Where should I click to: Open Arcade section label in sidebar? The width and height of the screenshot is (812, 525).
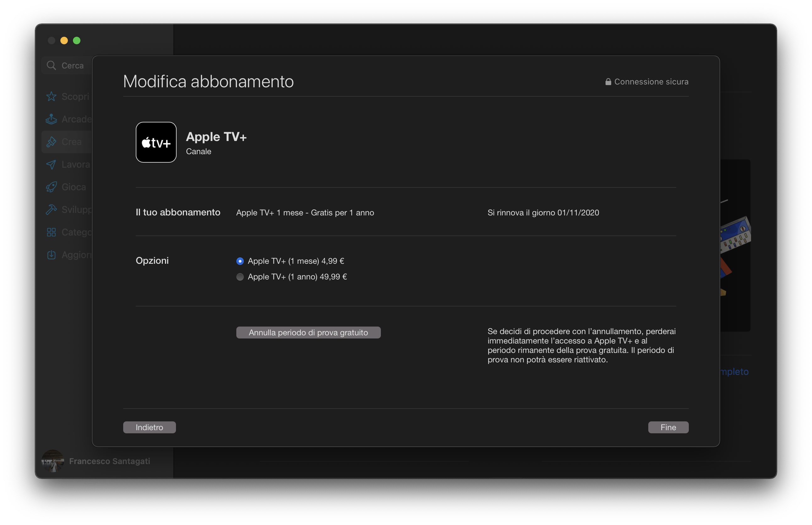[x=77, y=119]
